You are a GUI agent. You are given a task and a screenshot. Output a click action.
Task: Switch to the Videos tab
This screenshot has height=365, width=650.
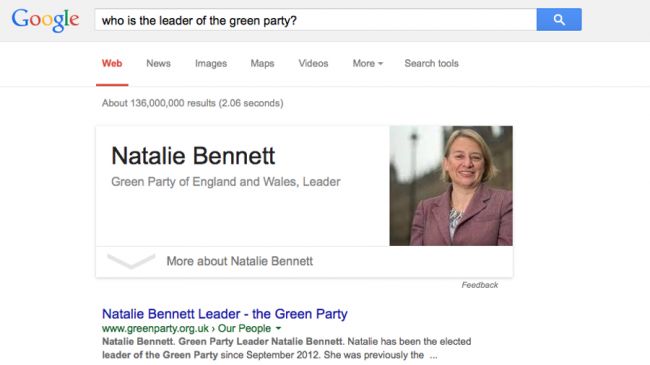pyautogui.click(x=313, y=63)
